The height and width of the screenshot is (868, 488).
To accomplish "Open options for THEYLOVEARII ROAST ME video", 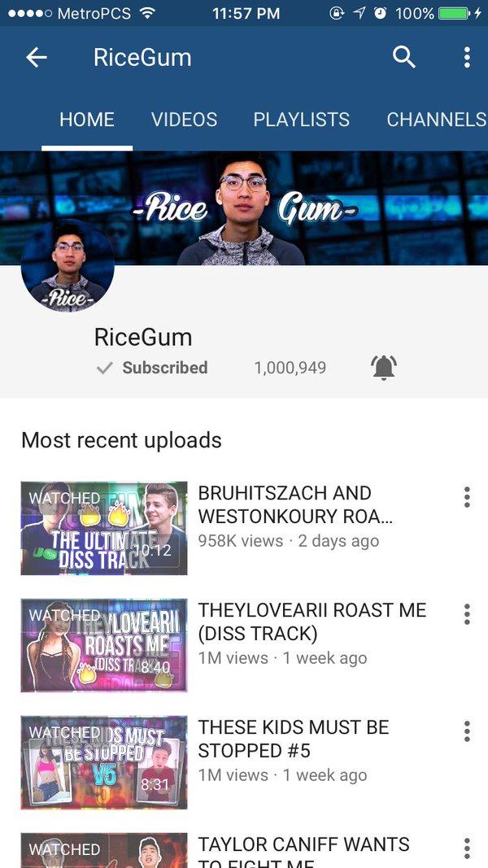I will 467,614.
